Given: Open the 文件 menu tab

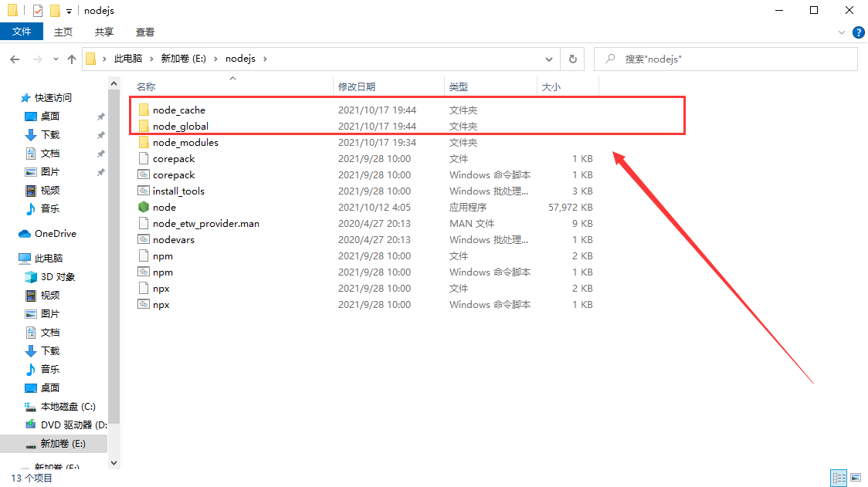Looking at the screenshot, I should pos(22,32).
